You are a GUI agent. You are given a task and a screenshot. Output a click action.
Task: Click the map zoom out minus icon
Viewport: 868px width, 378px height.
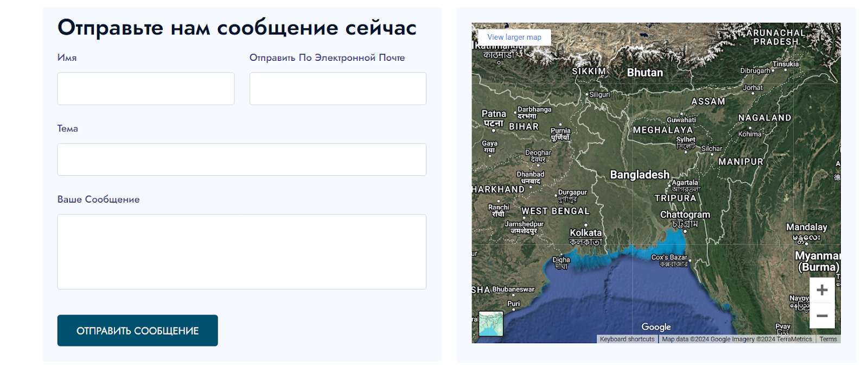(x=822, y=316)
